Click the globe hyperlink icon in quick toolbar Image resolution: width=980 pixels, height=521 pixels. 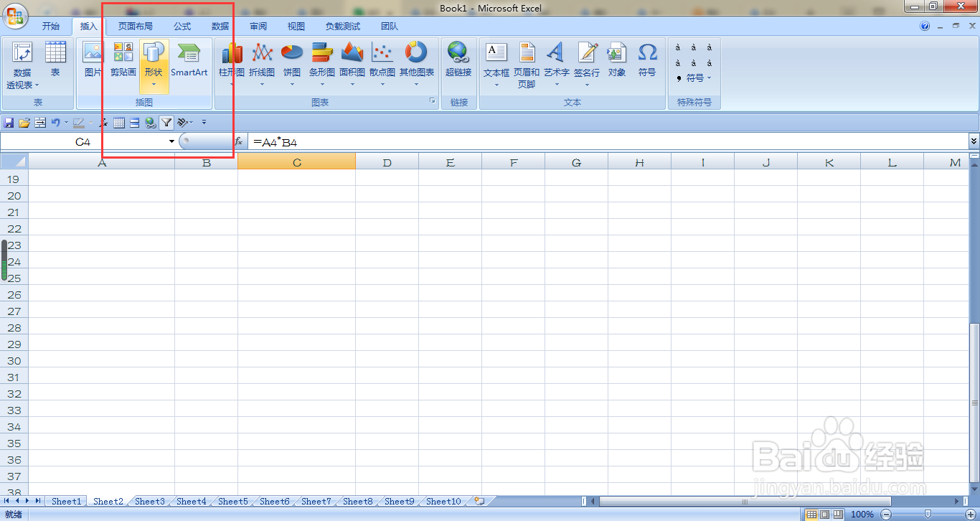pos(151,123)
